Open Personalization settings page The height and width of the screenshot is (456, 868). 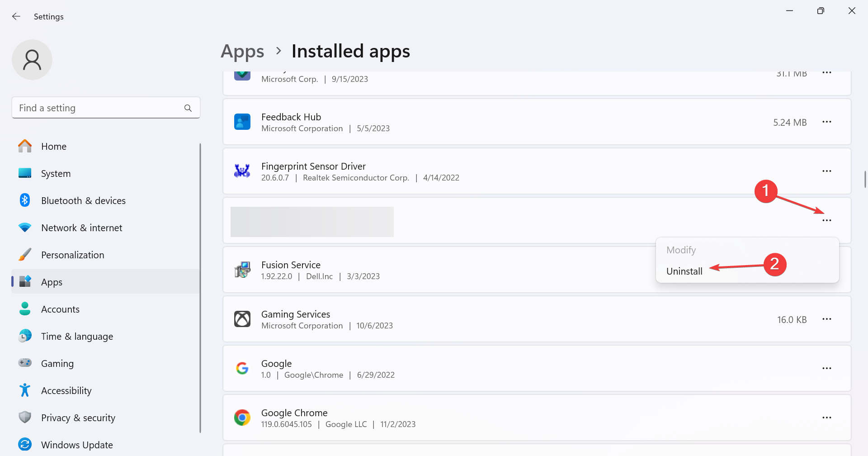pyautogui.click(x=72, y=255)
